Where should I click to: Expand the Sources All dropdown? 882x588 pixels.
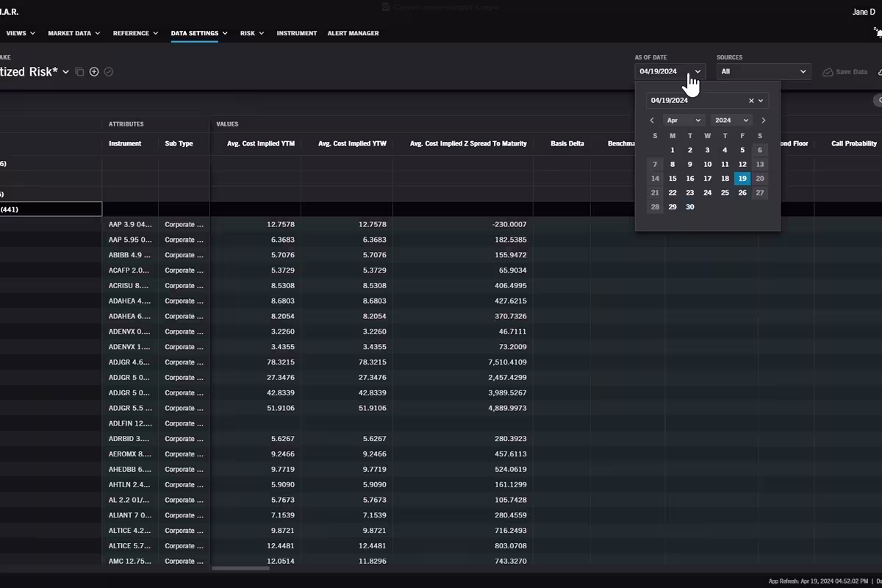click(763, 71)
